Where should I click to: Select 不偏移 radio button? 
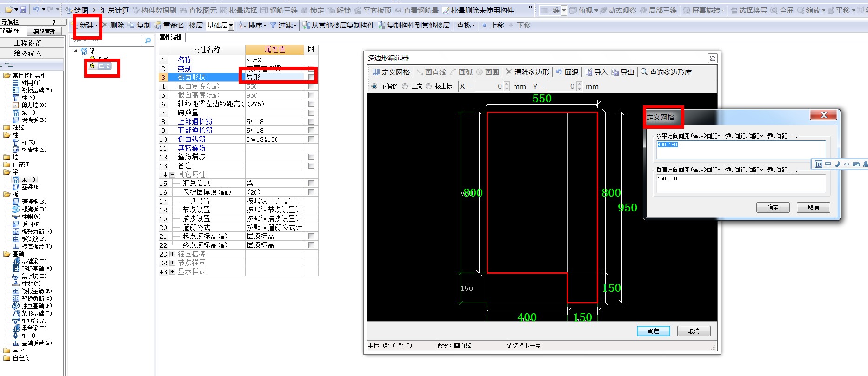374,86
